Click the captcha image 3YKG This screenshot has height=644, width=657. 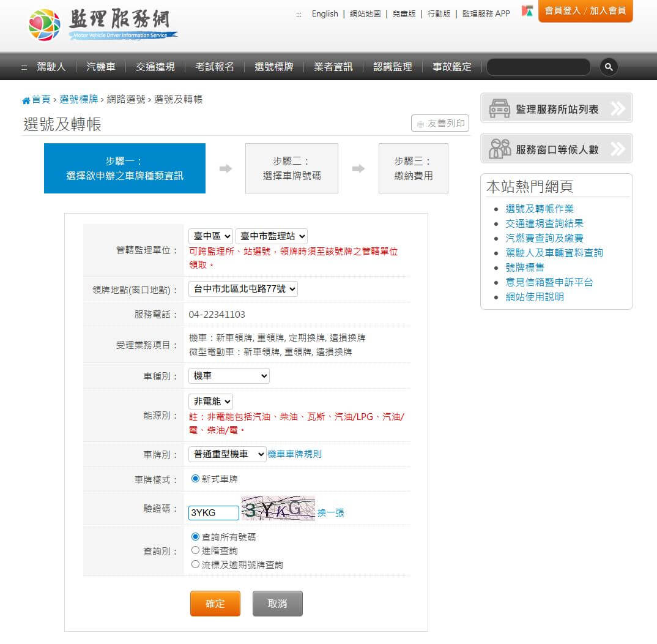278,509
